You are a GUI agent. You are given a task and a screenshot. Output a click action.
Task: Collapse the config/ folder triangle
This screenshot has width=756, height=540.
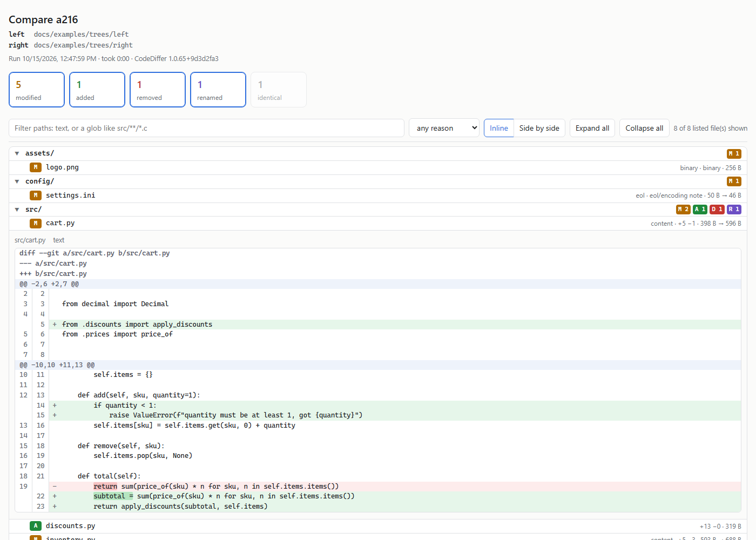[x=17, y=181]
